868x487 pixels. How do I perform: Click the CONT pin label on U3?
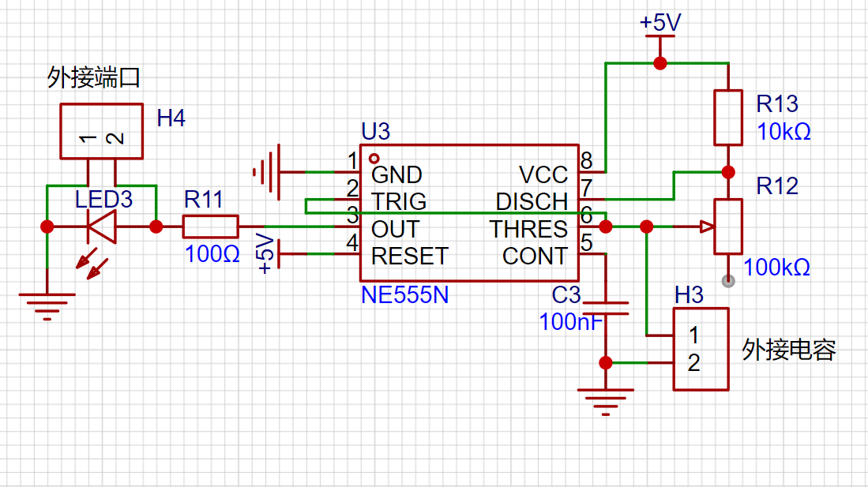pyautogui.click(x=535, y=257)
